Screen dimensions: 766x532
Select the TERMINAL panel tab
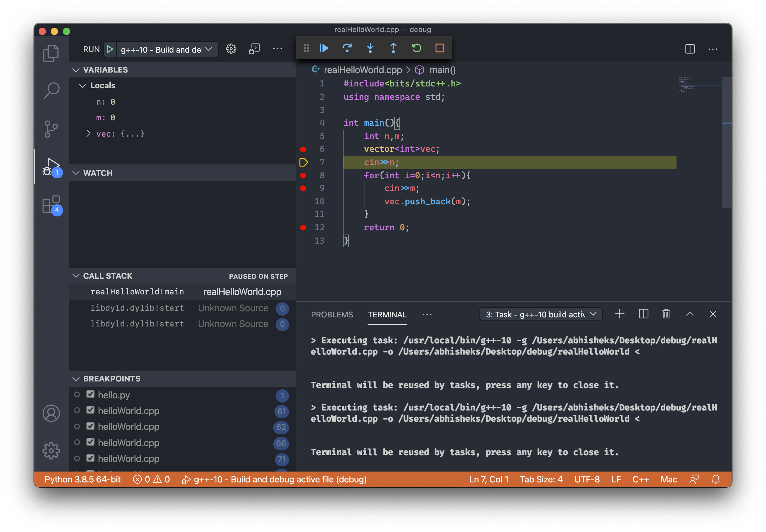[x=387, y=315]
